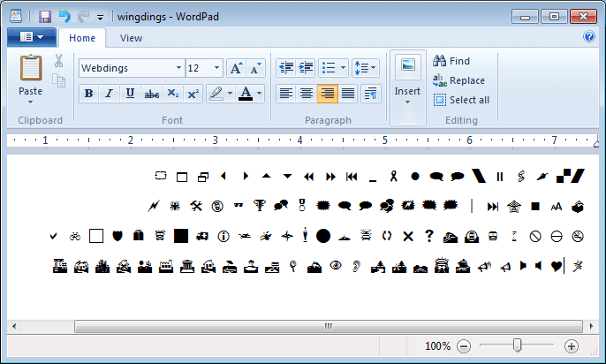
Task: Click the Strikethrough formatting icon
Action: [x=151, y=94]
